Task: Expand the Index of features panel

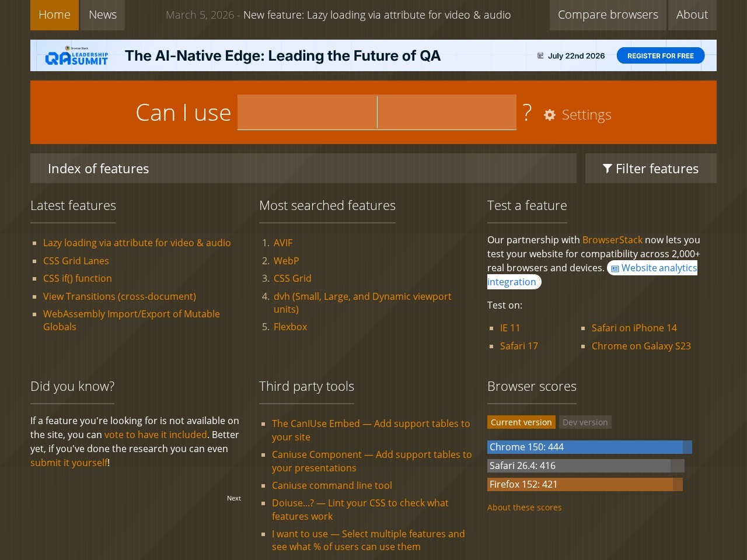Action: (303, 169)
